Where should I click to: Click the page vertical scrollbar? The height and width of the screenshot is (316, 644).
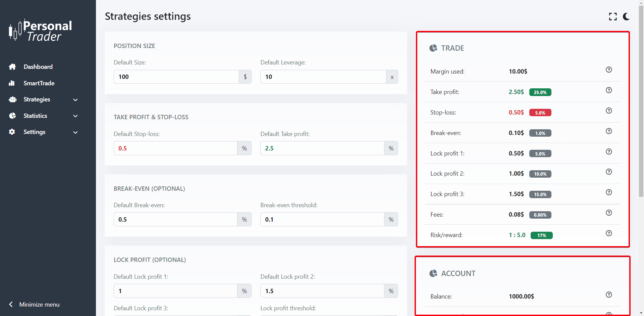641,101
